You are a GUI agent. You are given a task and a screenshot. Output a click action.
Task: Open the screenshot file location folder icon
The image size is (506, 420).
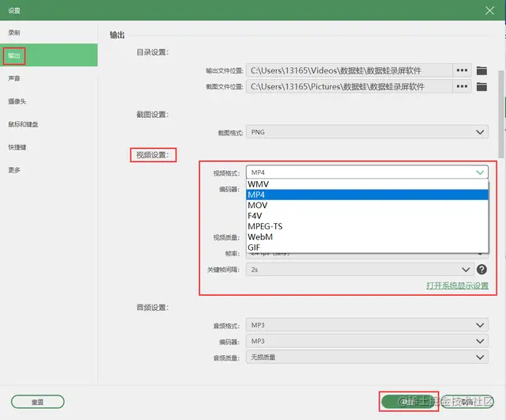click(481, 86)
